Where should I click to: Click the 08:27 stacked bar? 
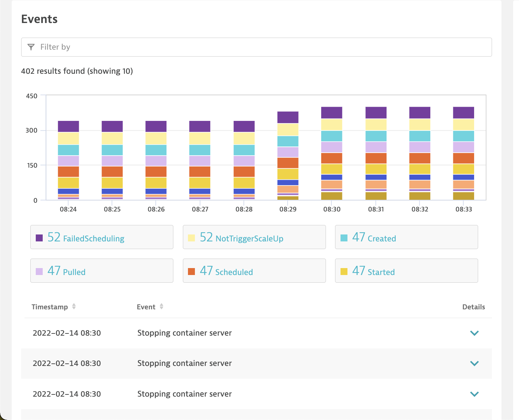point(200,160)
